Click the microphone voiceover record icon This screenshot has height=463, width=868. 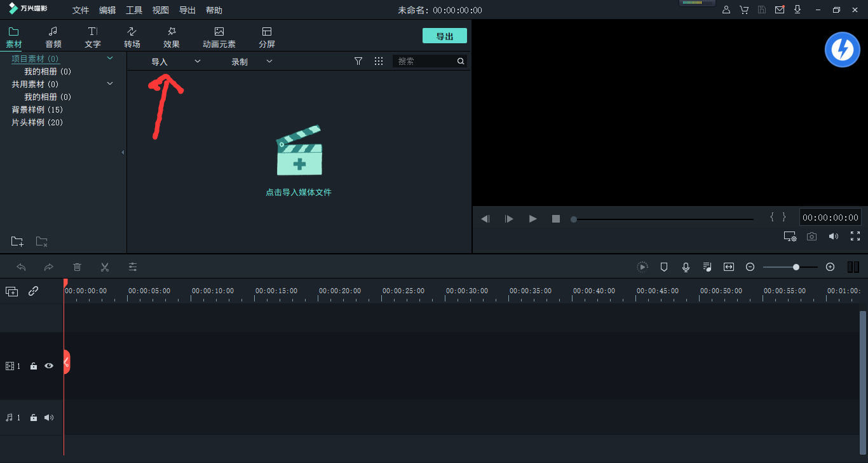tap(686, 267)
